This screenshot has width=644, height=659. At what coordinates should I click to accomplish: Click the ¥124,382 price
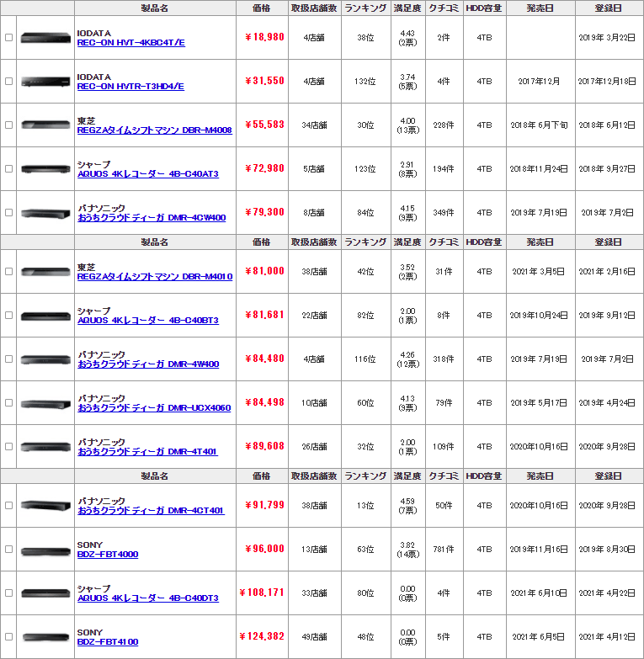click(262, 636)
